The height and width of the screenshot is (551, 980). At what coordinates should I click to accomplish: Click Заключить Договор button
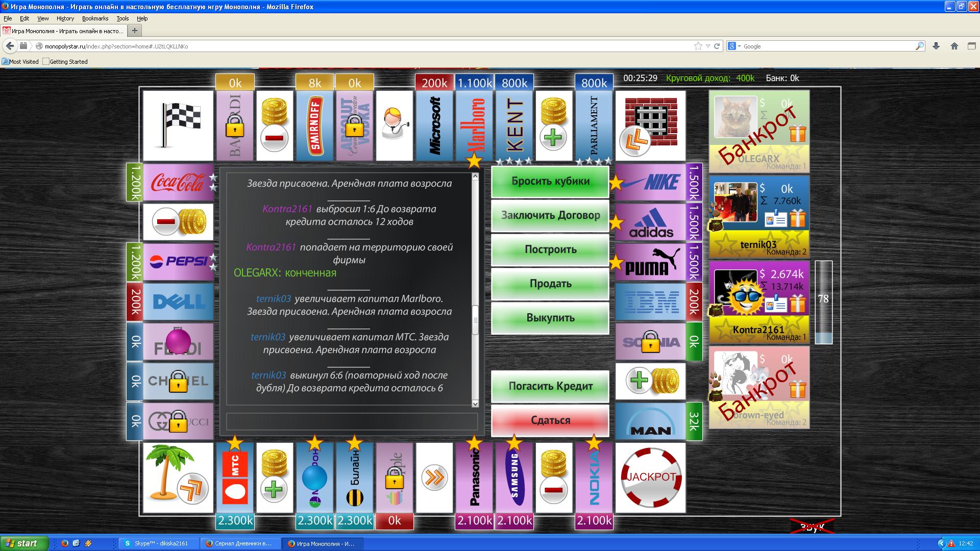click(550, 216)
